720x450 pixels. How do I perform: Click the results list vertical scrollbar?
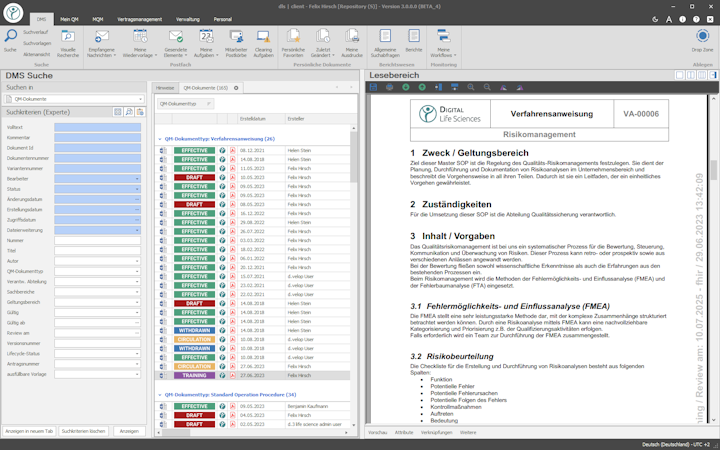(354, 156)
